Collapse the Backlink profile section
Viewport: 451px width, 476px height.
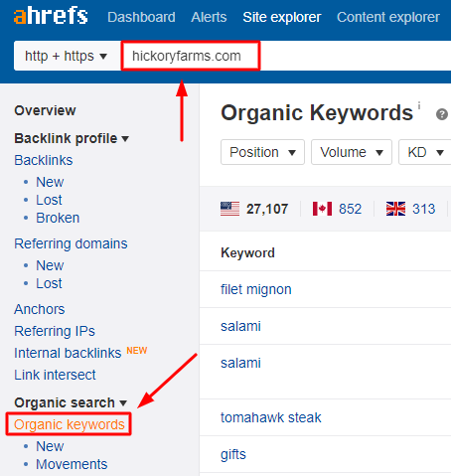click(x=72, y=138)
